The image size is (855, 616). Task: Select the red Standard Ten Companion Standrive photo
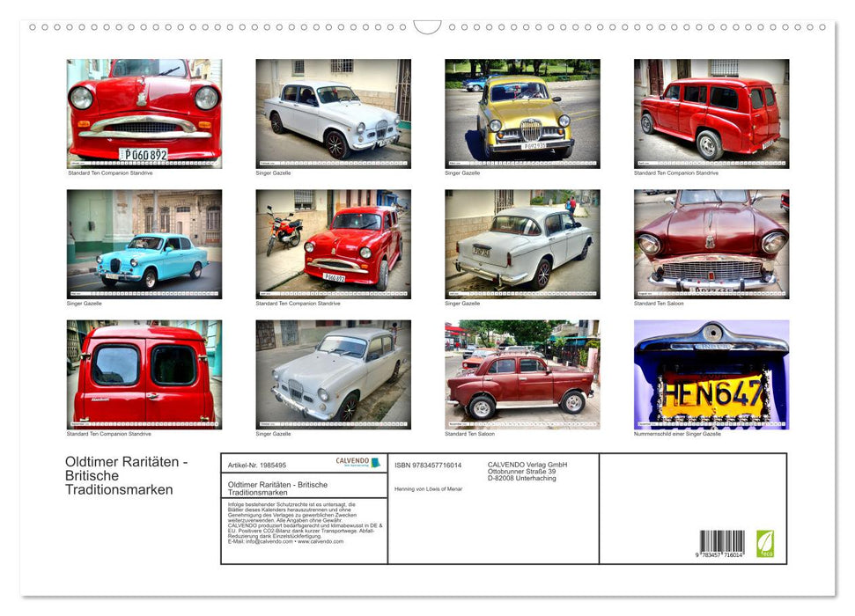point(144,114)
